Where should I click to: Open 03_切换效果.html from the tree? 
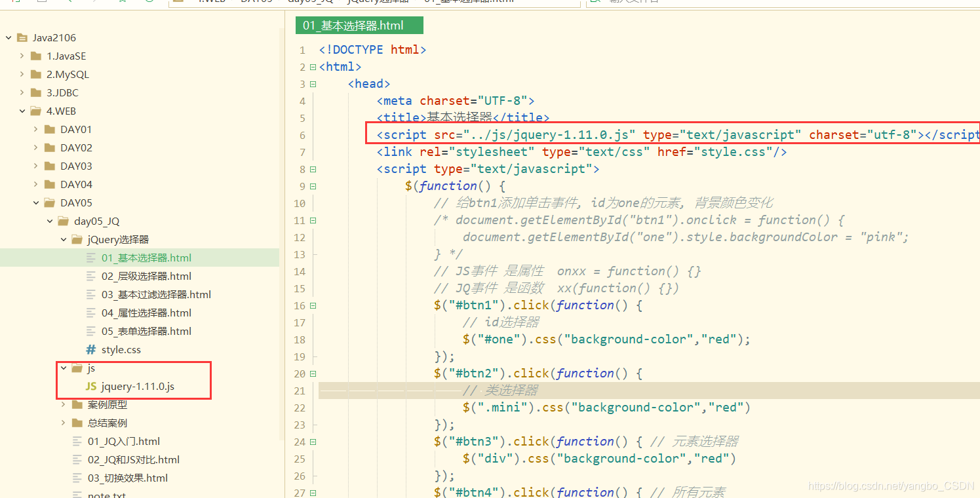coord(128,478)
